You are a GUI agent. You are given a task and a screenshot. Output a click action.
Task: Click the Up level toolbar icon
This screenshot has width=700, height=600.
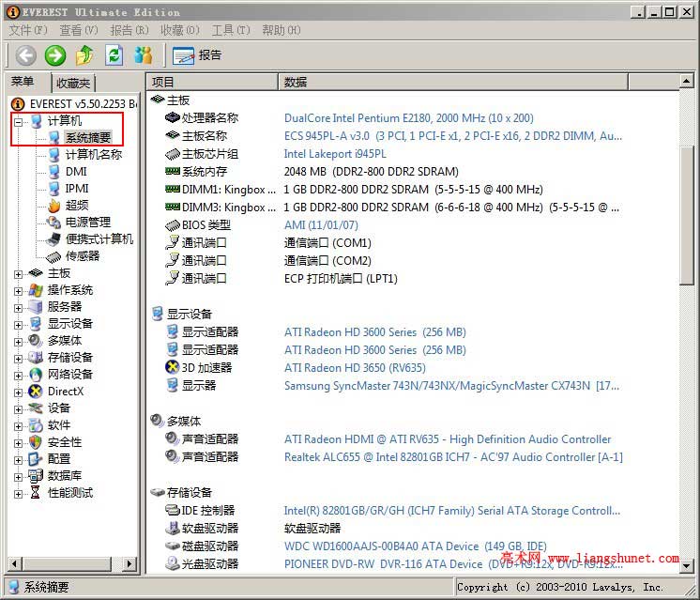(84, 55)
